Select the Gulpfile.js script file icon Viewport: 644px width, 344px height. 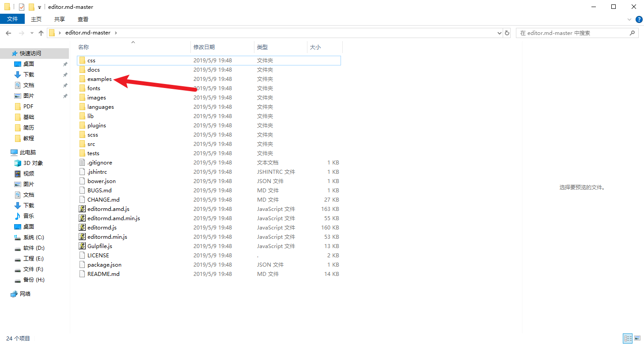click(x=82, y=246)
